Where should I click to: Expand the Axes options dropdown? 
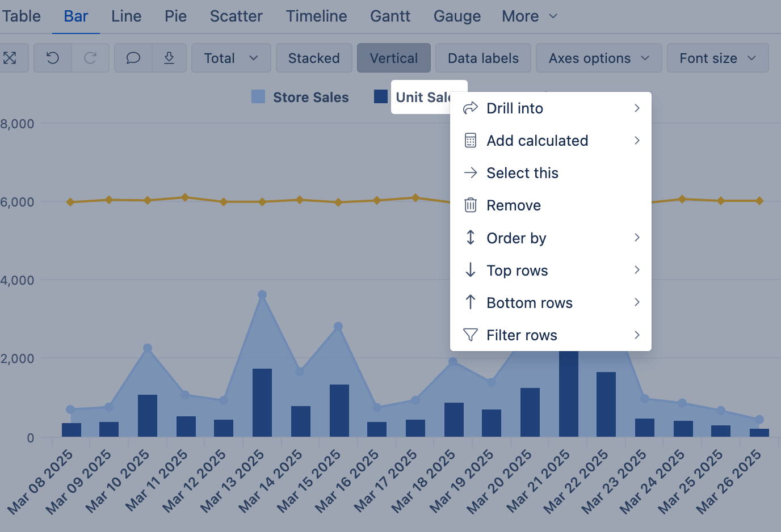pos(598,58)
